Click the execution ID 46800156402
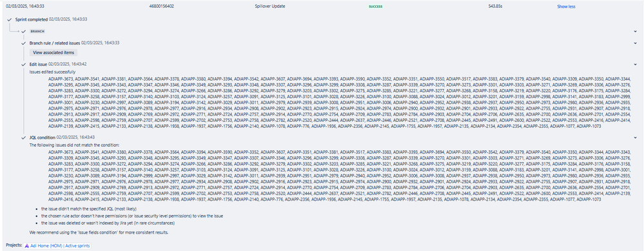Image resolution: width=644 pixels, height=251 pixels. click(x=161, y=6)
